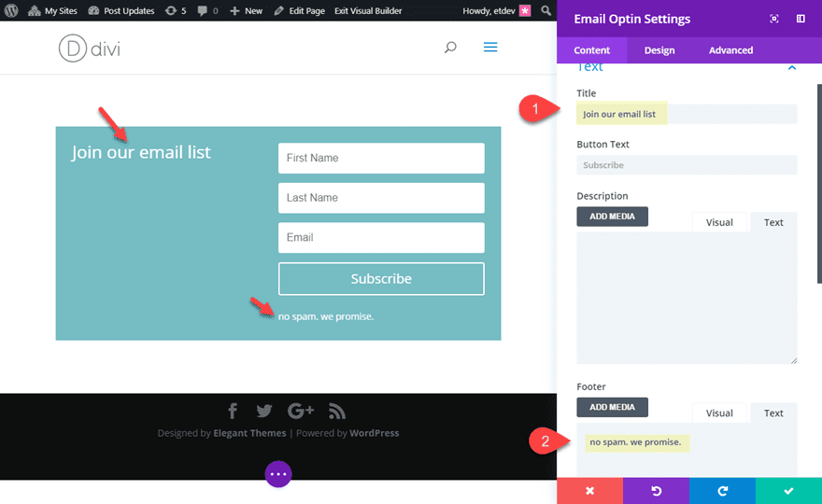Click the green save checkmark button

(x=788, y=491)
